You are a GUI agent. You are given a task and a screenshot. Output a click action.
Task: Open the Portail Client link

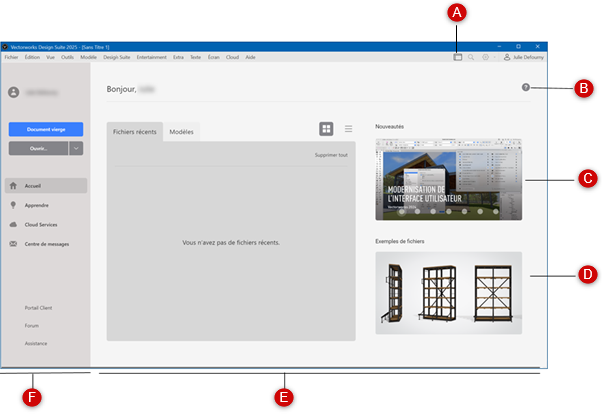click(x=39, y=308)
